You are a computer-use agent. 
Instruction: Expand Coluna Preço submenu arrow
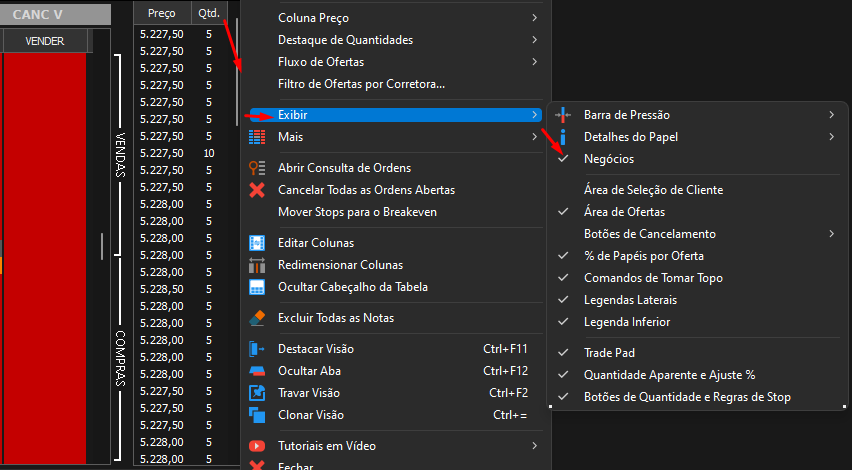tap(535, 18)
